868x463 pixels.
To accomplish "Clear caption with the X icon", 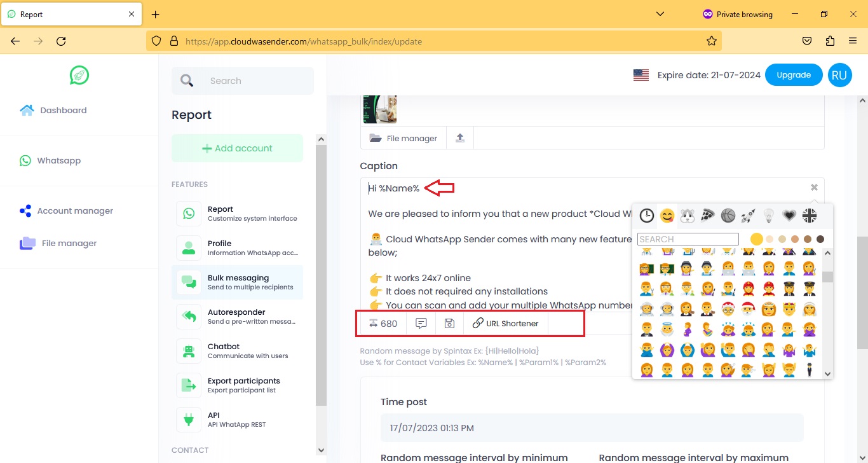I will point(814,188).
